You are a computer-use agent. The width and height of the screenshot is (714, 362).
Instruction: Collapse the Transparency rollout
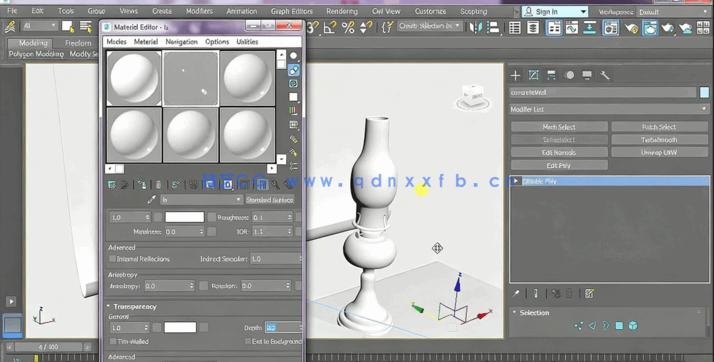coord(108,306)
